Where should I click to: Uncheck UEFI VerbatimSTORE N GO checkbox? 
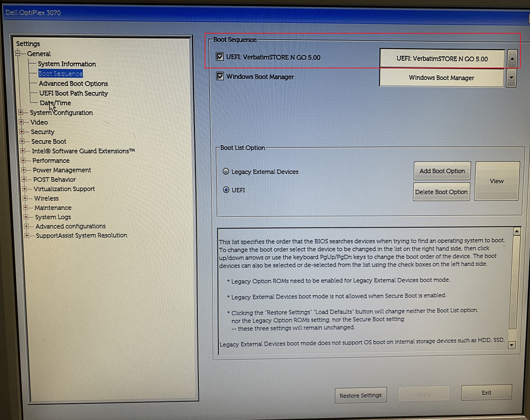[220, 57]
